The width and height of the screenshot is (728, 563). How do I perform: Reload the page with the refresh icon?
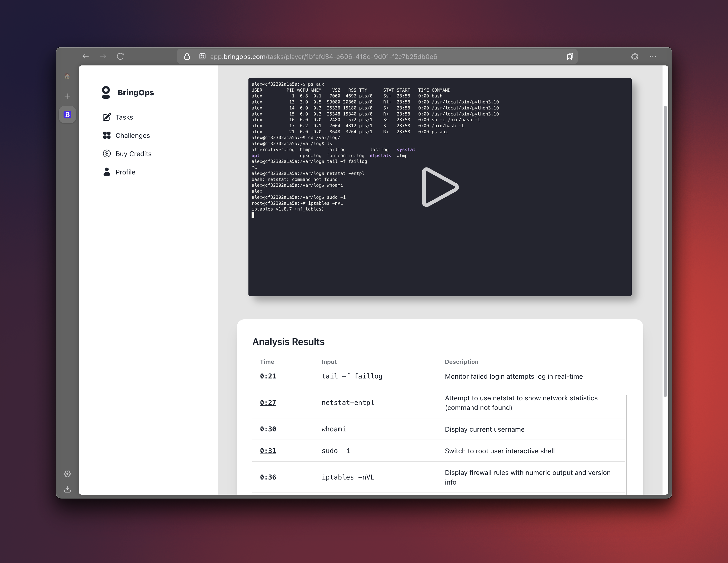click(x=120, y=57)
